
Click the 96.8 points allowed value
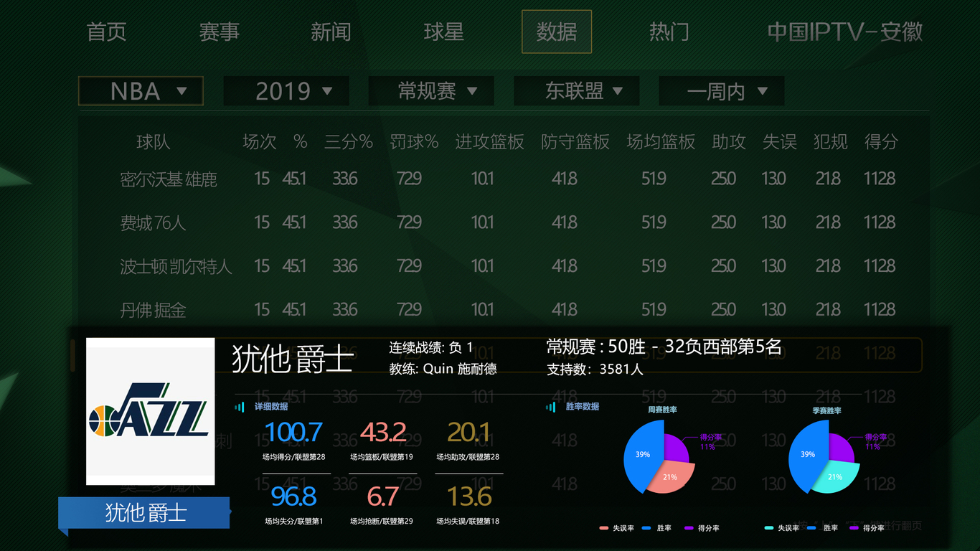[293, 496]
